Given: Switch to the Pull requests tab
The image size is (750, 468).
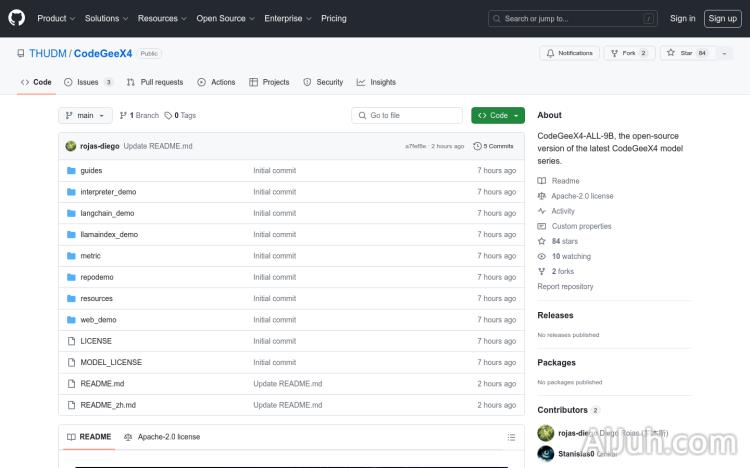Looking at the screenshot, I should [x=155, y=82].
